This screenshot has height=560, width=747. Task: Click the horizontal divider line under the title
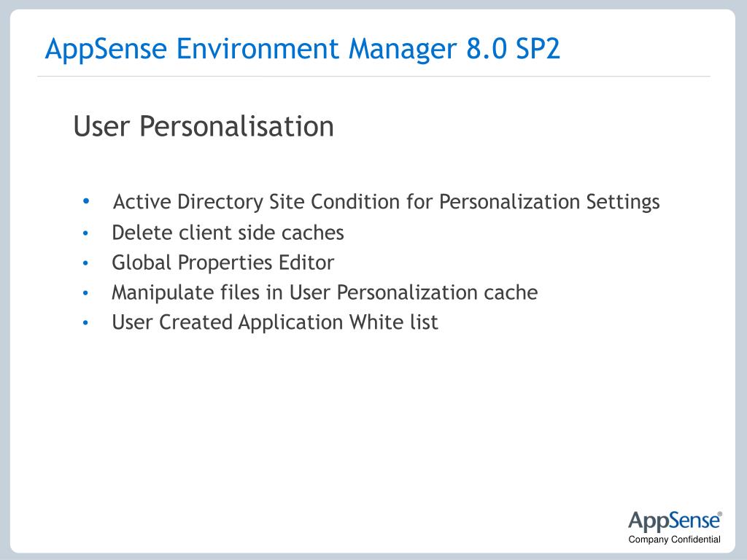(373, 76)
